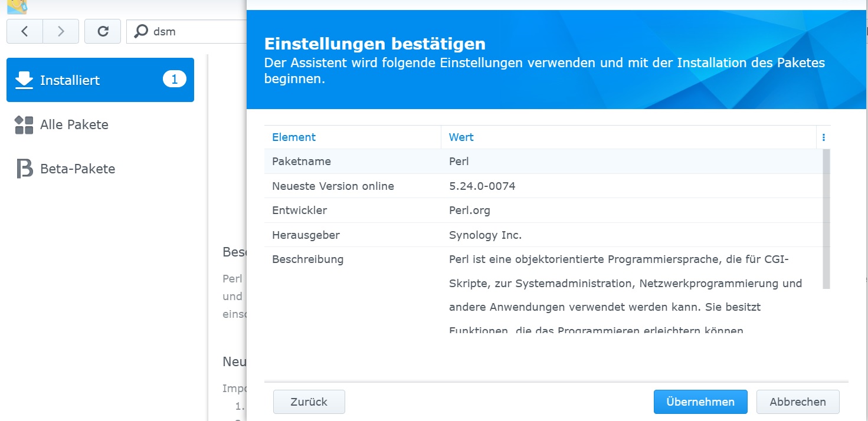
Task: Sort by the Element column header
Action: tap(352, 137)
